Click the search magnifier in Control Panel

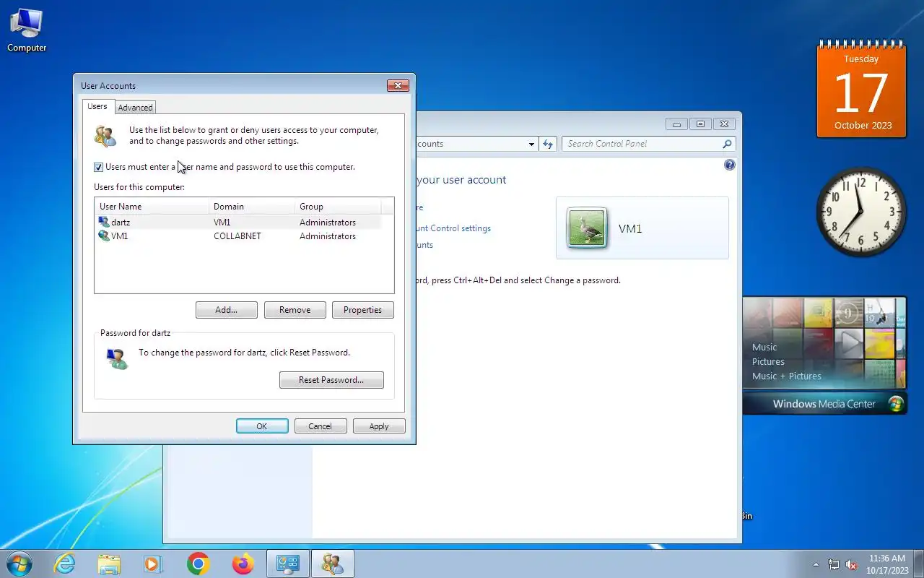click(727, 144)
